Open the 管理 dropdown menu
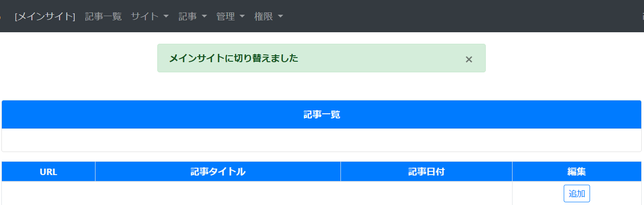The height and width of the screenshot is (205, 644). pos(231,17)
